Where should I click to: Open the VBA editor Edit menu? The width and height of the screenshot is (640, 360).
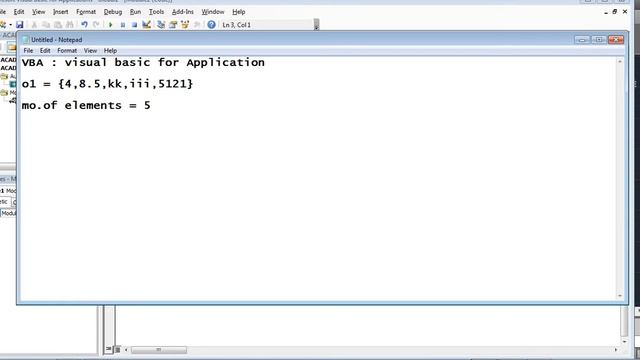click(19, 12)
